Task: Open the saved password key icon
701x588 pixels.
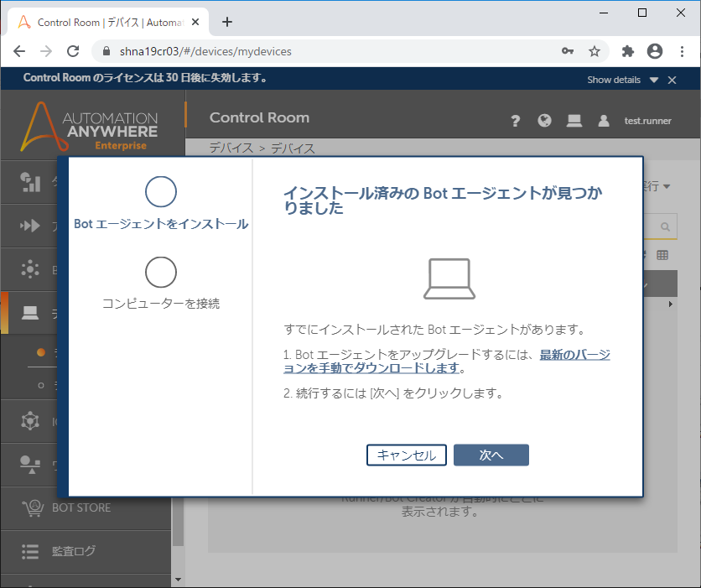Action: pyautogui.click(x=568, y=51)
